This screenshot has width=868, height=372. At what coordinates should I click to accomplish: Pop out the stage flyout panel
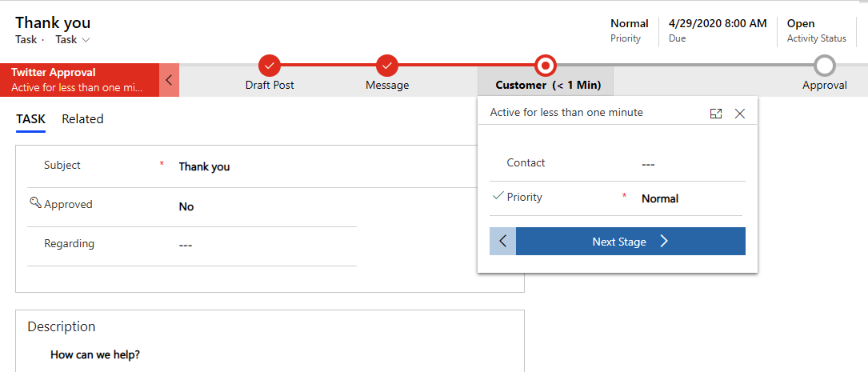point(716,114)
